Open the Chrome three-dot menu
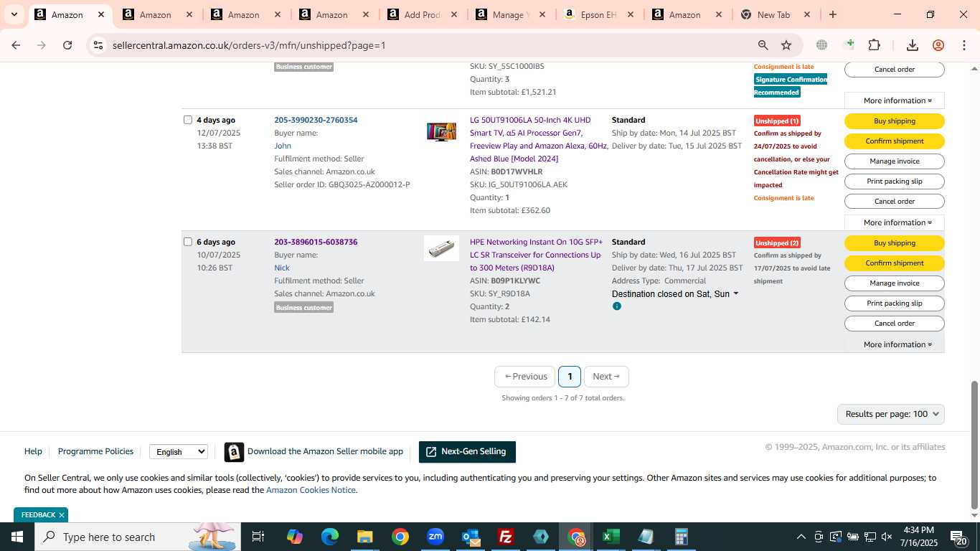 pos(964,45)
